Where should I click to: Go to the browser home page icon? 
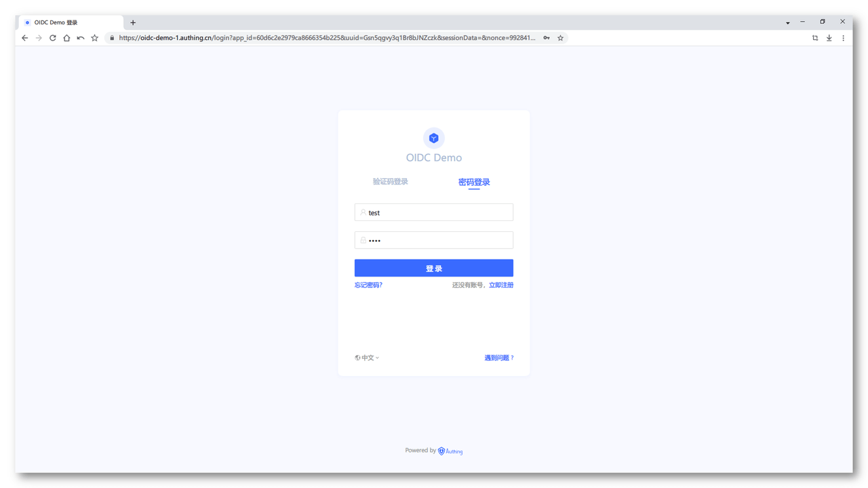pyautogui.click(x=66, y=38)
